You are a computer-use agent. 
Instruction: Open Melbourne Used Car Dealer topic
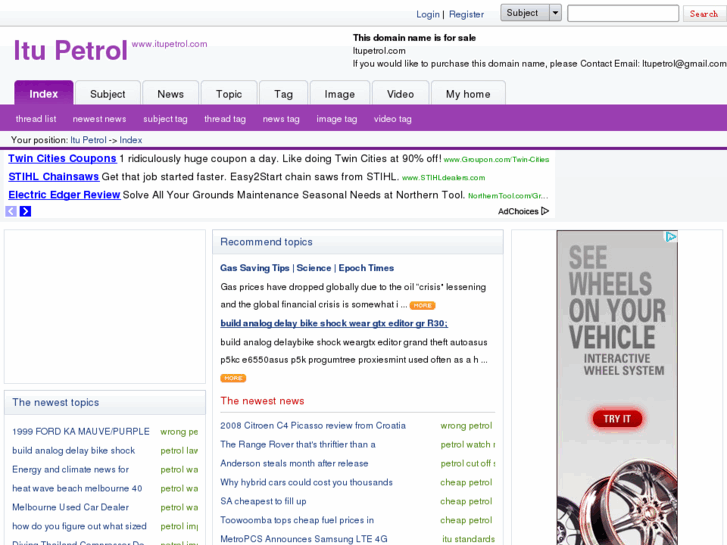[x=70, y=507]
